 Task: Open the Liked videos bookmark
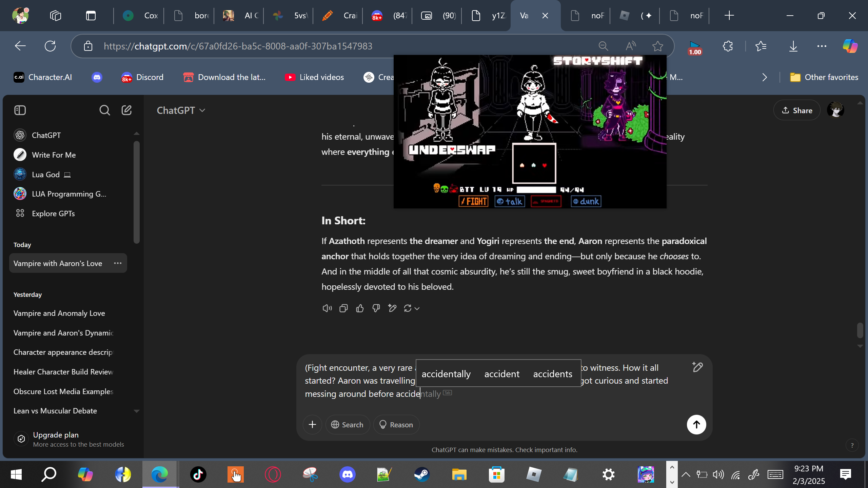tap(315, 77)
